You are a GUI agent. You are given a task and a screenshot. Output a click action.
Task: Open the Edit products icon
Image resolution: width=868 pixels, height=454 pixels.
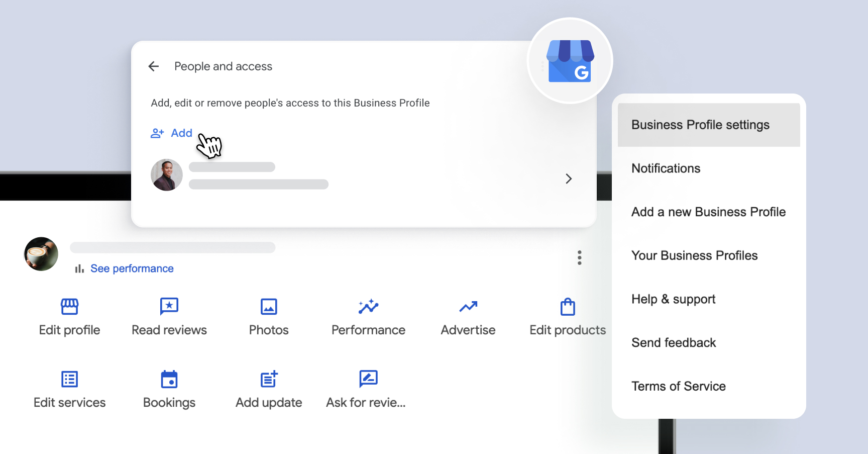click(x=567, y=307)
